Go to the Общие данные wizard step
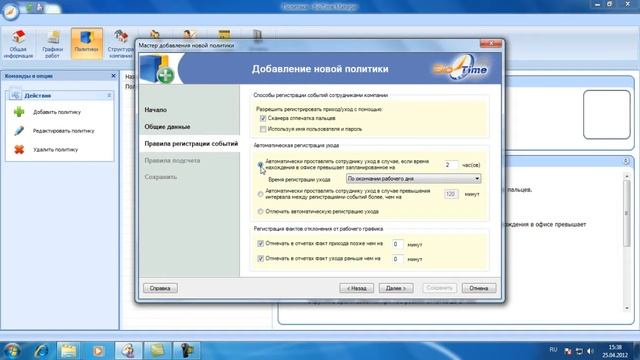640x360 pixels. tap(167, 127)
